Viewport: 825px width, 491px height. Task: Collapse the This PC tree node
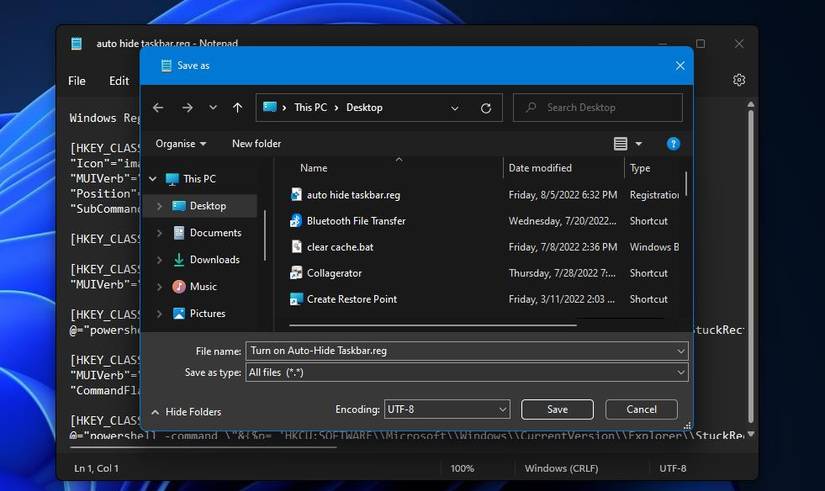pos(153,179)
